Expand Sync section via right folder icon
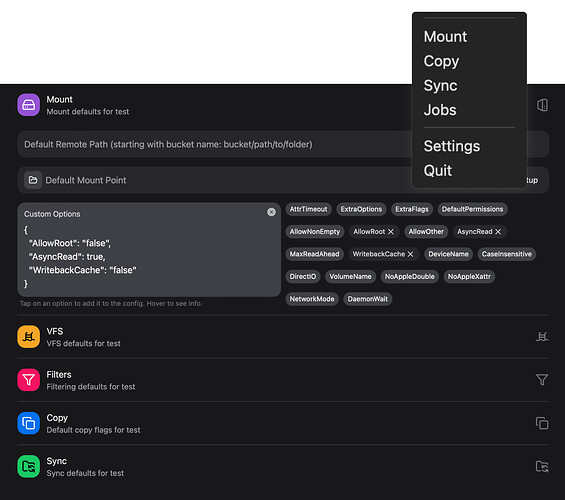Screen dimensions: 565x500 point(542,466)
